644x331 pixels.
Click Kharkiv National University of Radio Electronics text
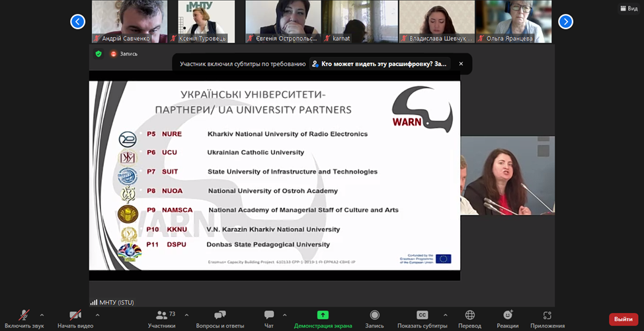click(288, 134)
